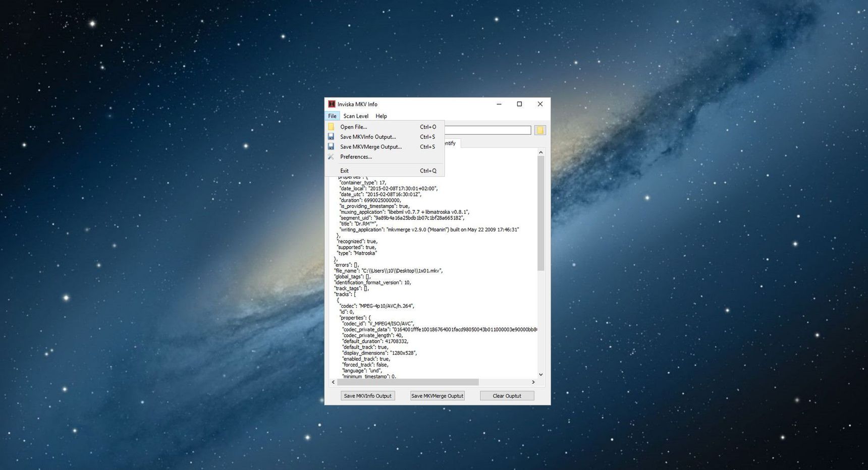
Task: Choose Open File... from menu
Action: click(385, 127)
